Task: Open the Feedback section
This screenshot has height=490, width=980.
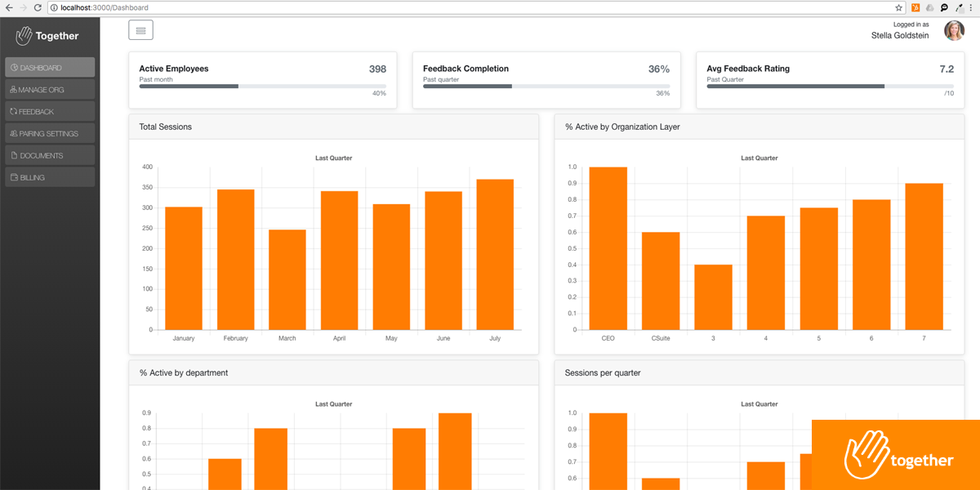Action: pos(50,112)
